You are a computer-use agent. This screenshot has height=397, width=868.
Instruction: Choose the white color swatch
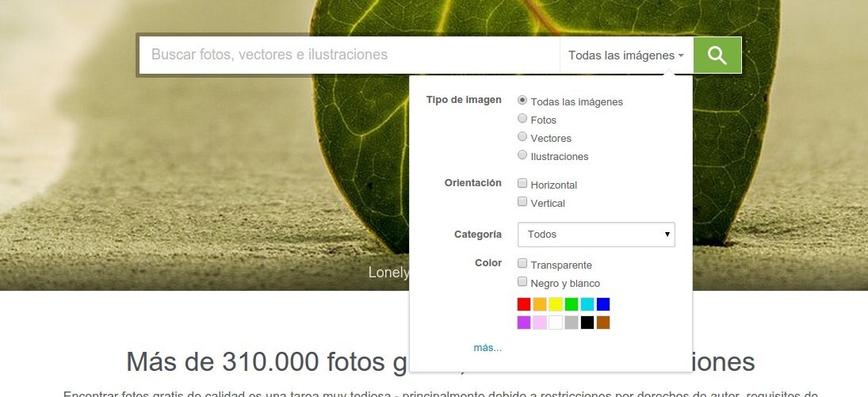point(556,323)
